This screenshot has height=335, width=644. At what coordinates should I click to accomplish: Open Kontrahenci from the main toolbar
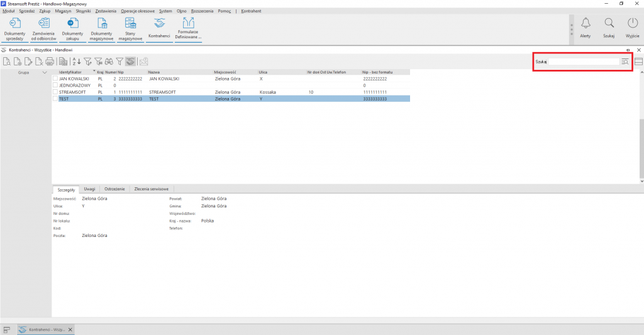coord(159,29)
